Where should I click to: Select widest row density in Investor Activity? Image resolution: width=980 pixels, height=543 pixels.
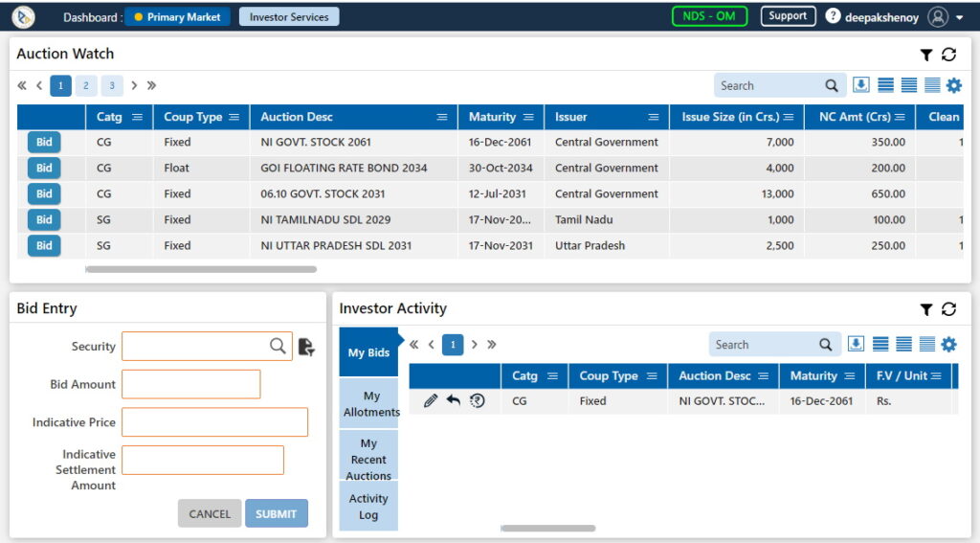(x=881, y=345)
